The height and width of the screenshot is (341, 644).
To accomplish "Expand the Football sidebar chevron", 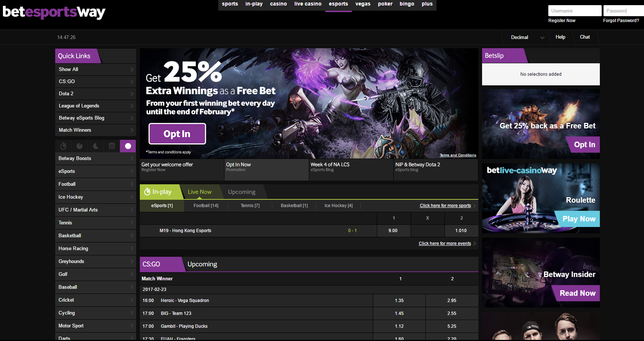I will point(132,184).
